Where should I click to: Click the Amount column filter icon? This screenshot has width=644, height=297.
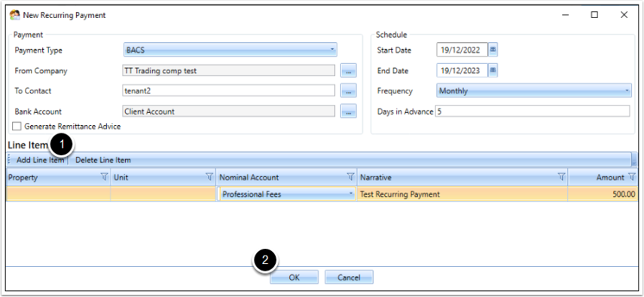pyautogui.click(x=632, y=177)
